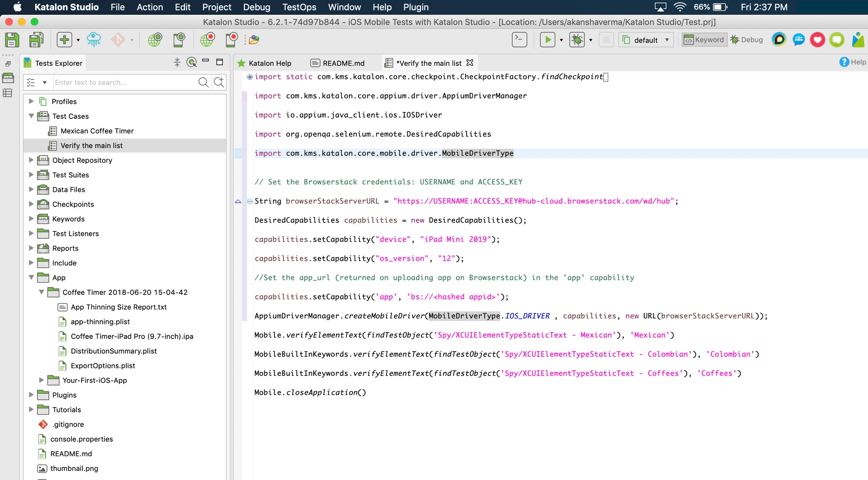
Task: Start the Record Mobile tool
Action: 231,40
